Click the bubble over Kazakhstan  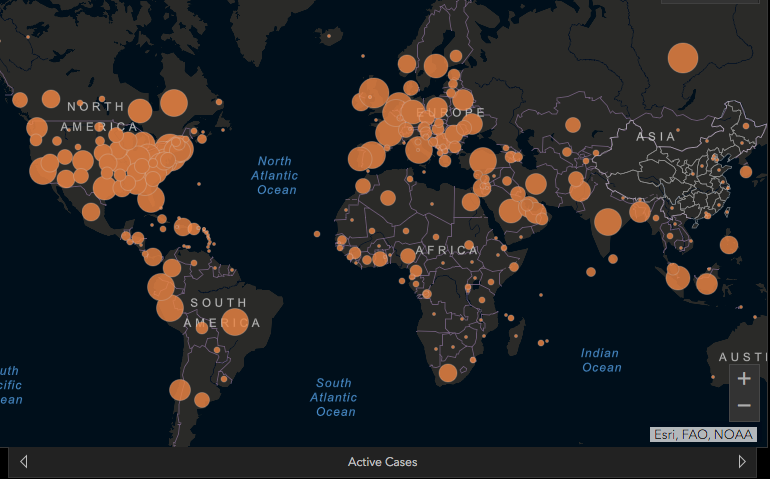[x=573, y=125]
